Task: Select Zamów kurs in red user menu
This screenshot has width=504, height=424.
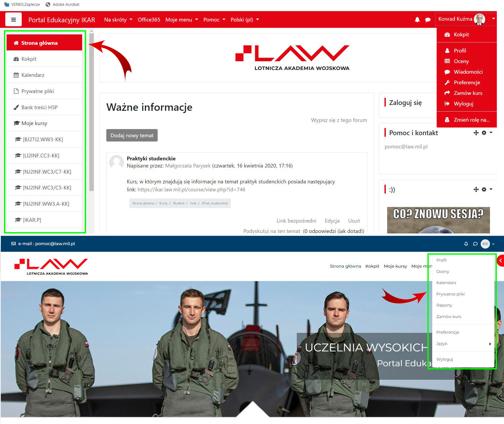Action: [467, 93]
